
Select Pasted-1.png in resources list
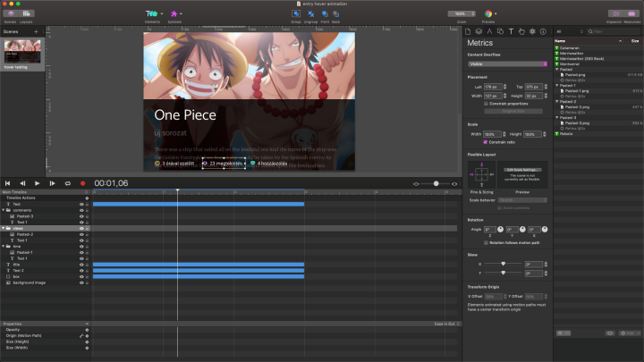pyautogui.click(x=577, y=90)
